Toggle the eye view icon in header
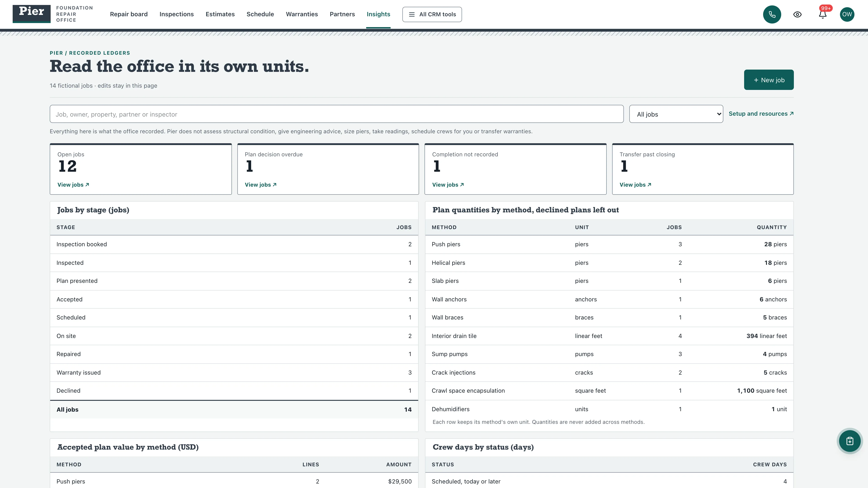 (797, 14)
